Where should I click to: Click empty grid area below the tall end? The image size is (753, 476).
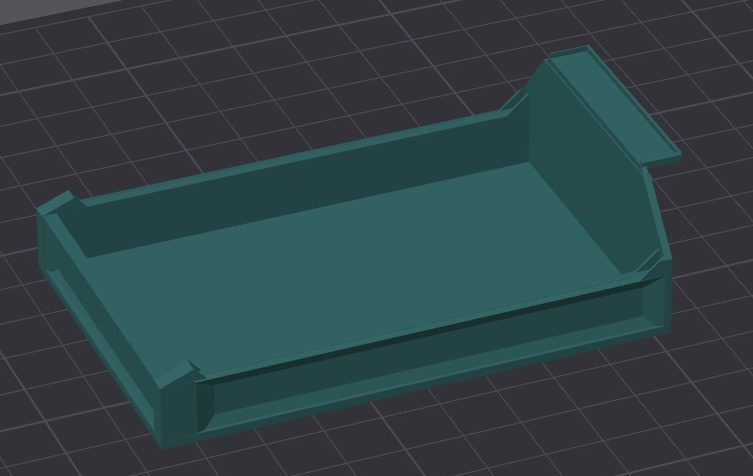point(620,400)
